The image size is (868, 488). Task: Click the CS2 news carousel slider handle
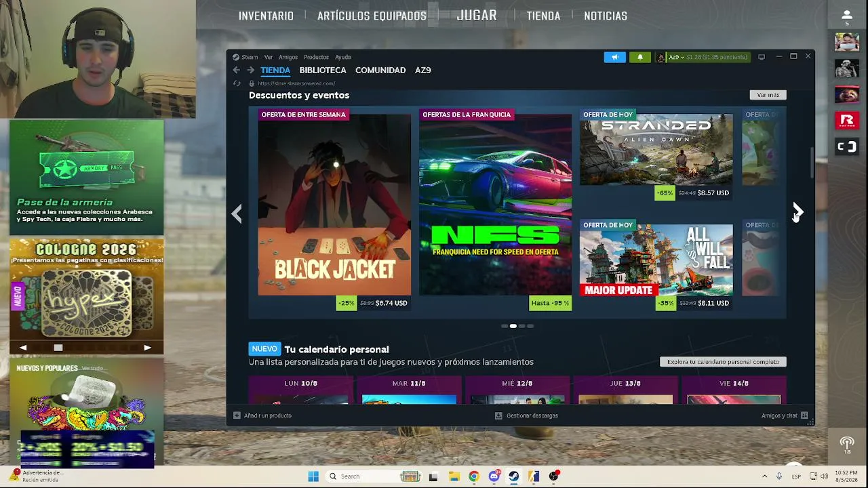(x=58, y=348)
